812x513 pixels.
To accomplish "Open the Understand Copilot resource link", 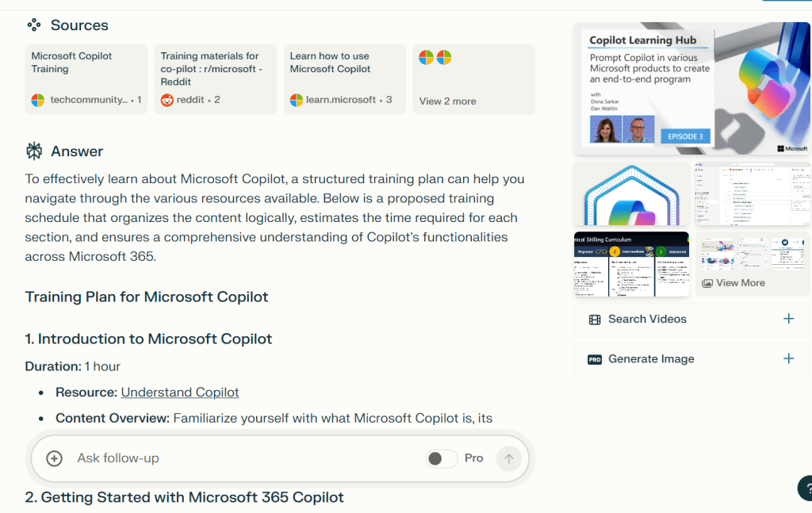I will point(180,392).
